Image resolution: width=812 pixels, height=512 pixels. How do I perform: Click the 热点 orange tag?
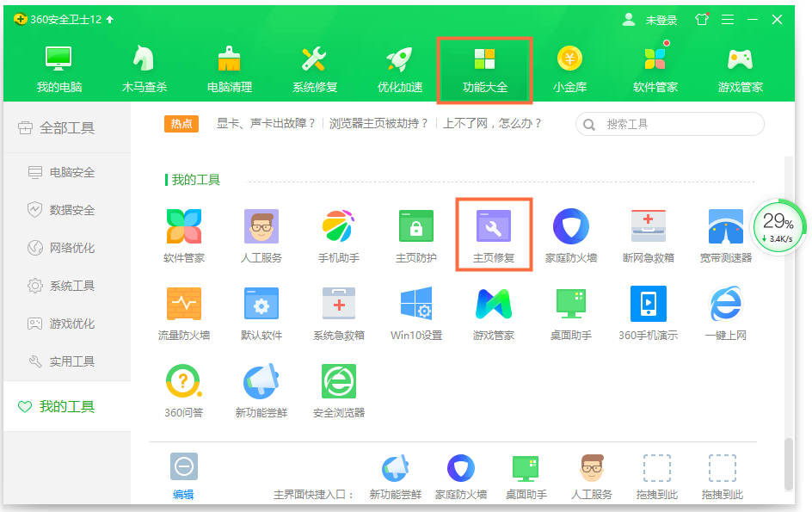coord(181,124)
